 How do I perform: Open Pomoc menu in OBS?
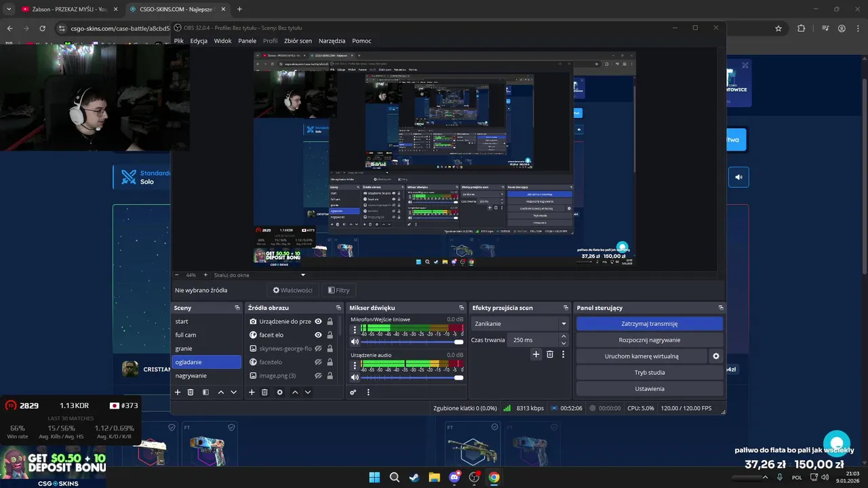(361, 41)
